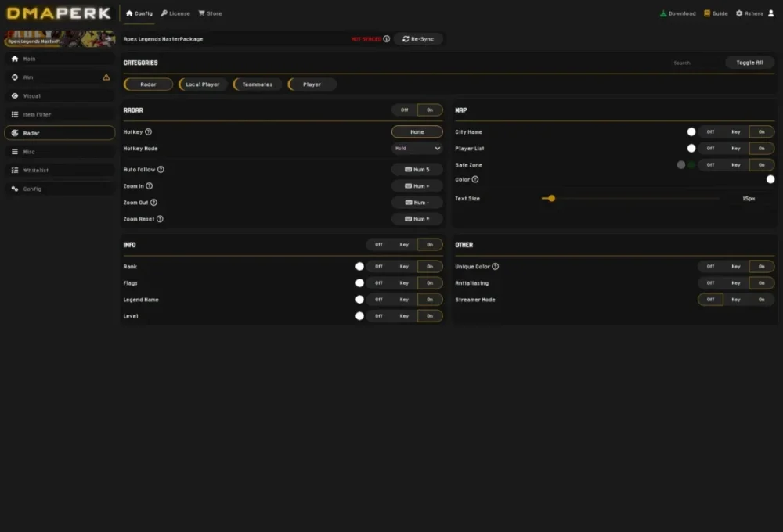This screenshot has width=783, height=532.
Task: Click the Re-Sync button
Action: 418,38
